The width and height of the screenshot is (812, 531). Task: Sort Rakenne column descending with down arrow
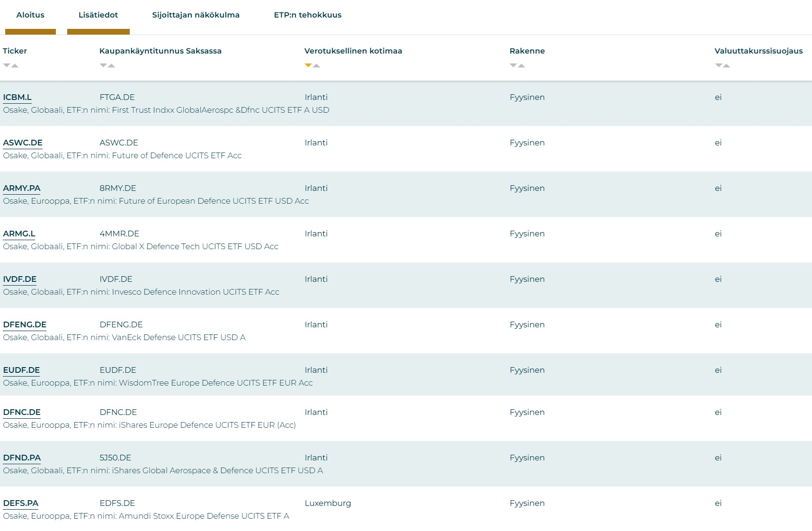click(513, 65)
